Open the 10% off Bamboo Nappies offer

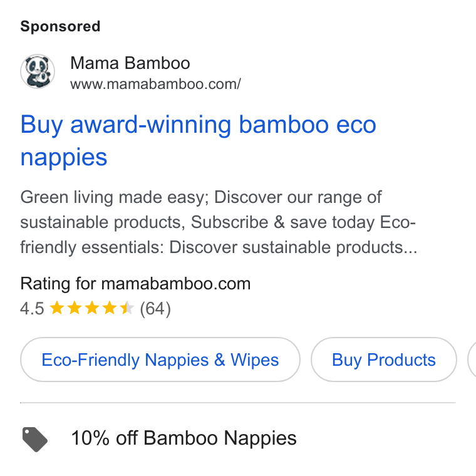(x=184, y=438)
